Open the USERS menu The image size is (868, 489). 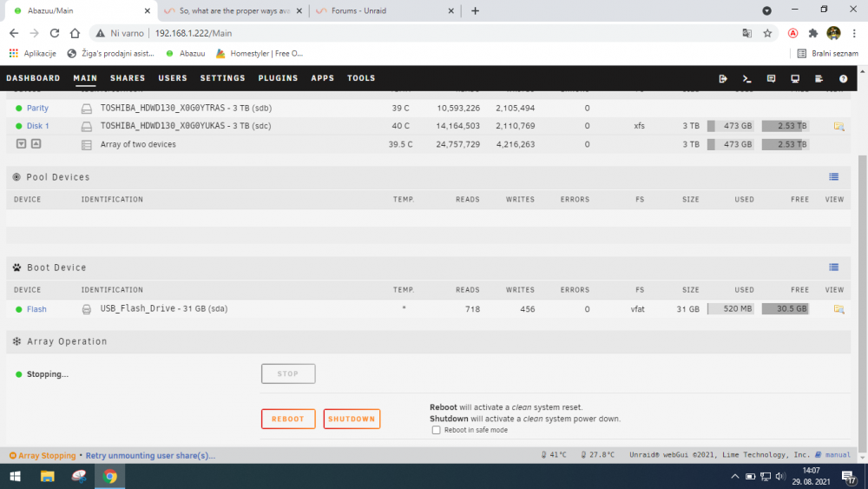point(173,78)
